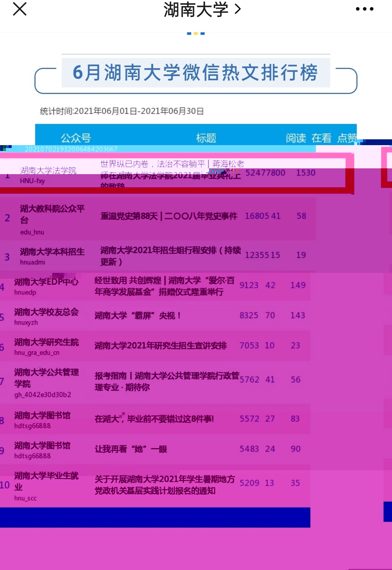
Task: Click the 标题 column header
Action: click(206, 138)
